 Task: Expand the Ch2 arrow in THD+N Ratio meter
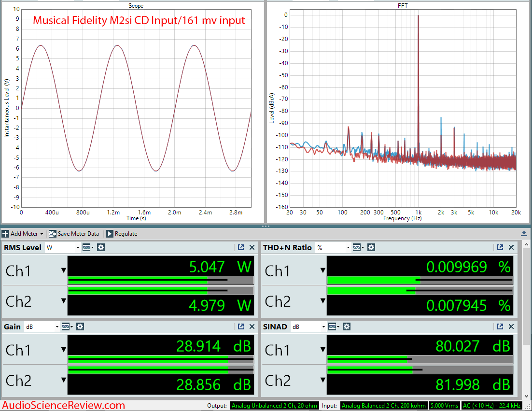[x=322, y=301]
